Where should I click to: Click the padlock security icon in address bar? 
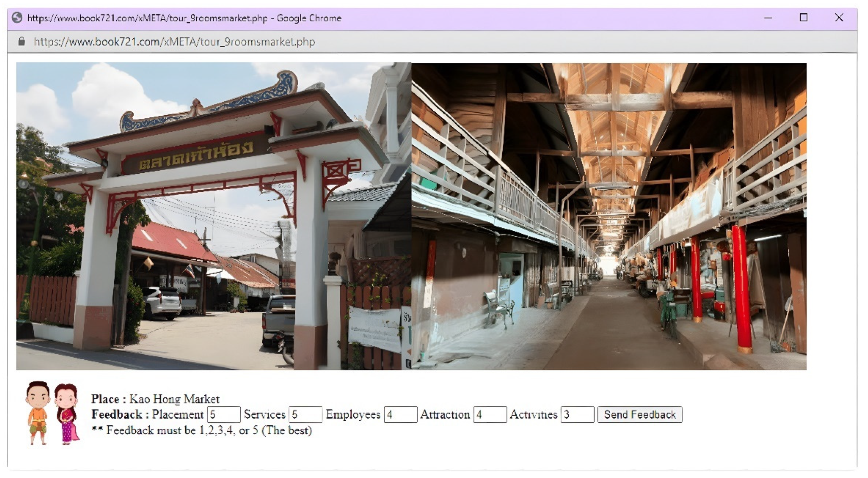(x=22, y=41)
